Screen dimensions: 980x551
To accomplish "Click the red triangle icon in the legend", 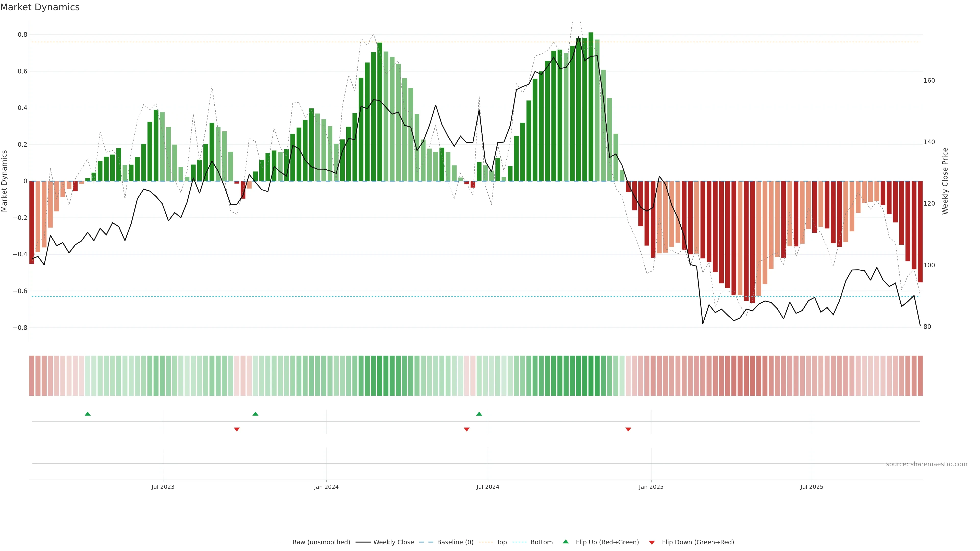I will [652, 543].
